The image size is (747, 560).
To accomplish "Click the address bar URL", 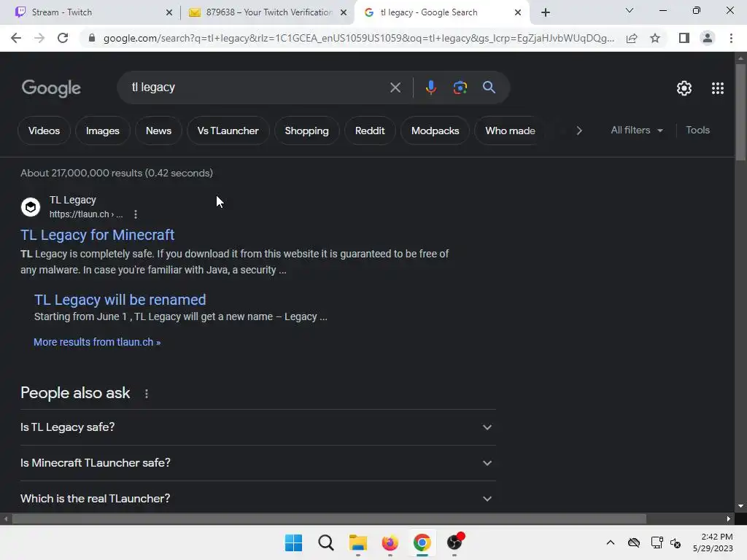I will point(358,38).
